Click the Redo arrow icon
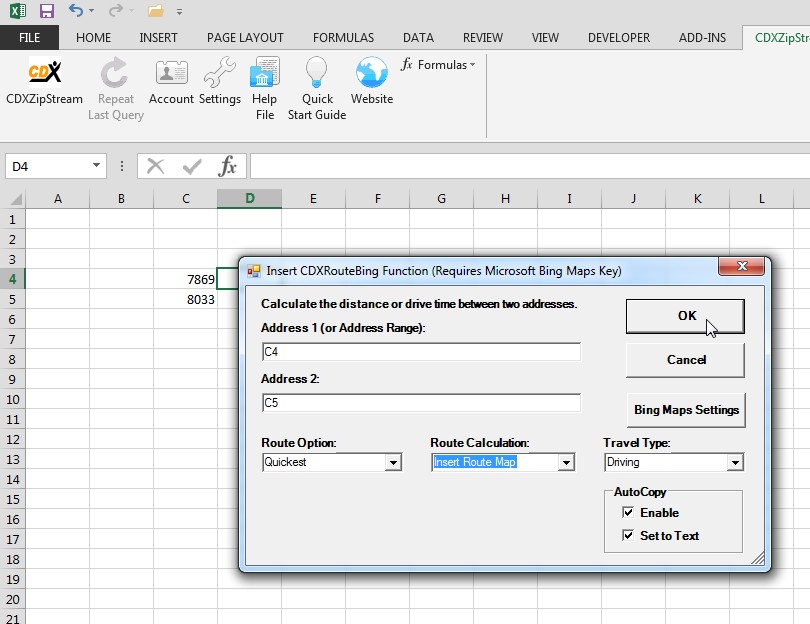 (116, 10)
